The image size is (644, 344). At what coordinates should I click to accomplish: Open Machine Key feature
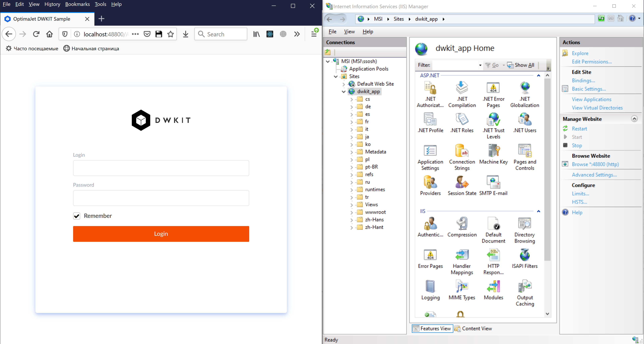click(x=493, y=154)
